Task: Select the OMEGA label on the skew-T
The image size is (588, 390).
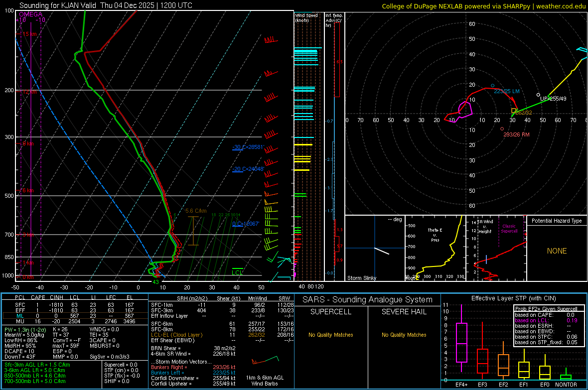Action: click(x=31, y=14)
